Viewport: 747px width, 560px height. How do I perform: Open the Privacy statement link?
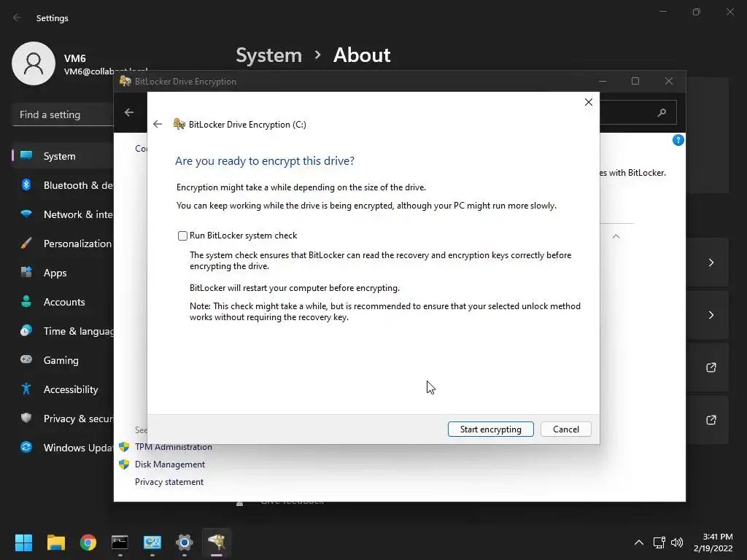169,482
